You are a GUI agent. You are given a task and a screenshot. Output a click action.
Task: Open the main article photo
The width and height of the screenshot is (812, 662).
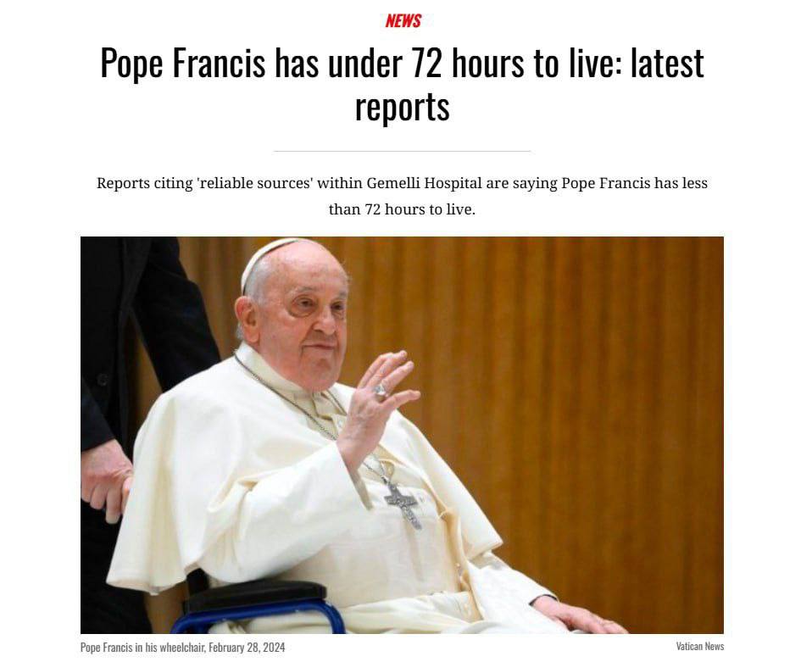pyautogui.click(x=402, y=435)
